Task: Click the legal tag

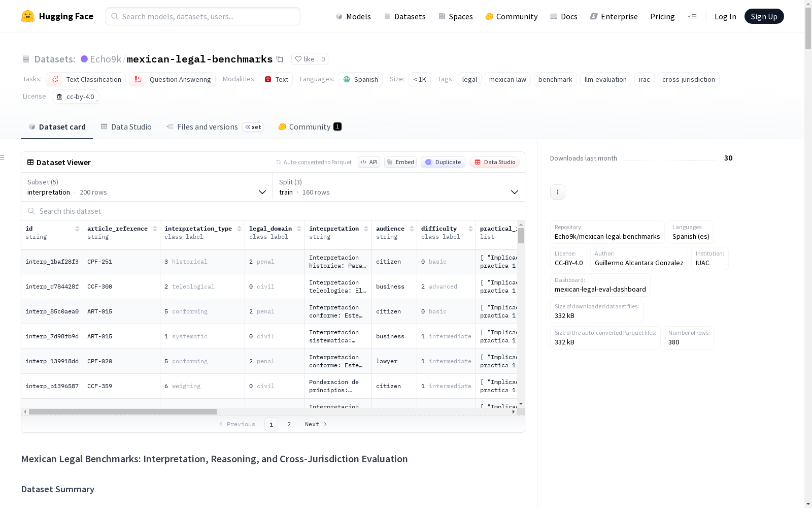Action: point(469,79)
